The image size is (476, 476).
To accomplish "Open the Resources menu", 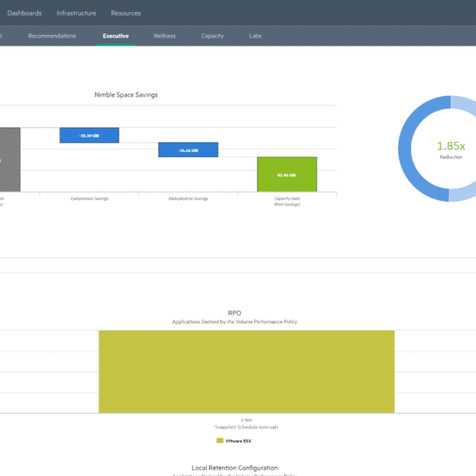I will click(x=125, y=13).
